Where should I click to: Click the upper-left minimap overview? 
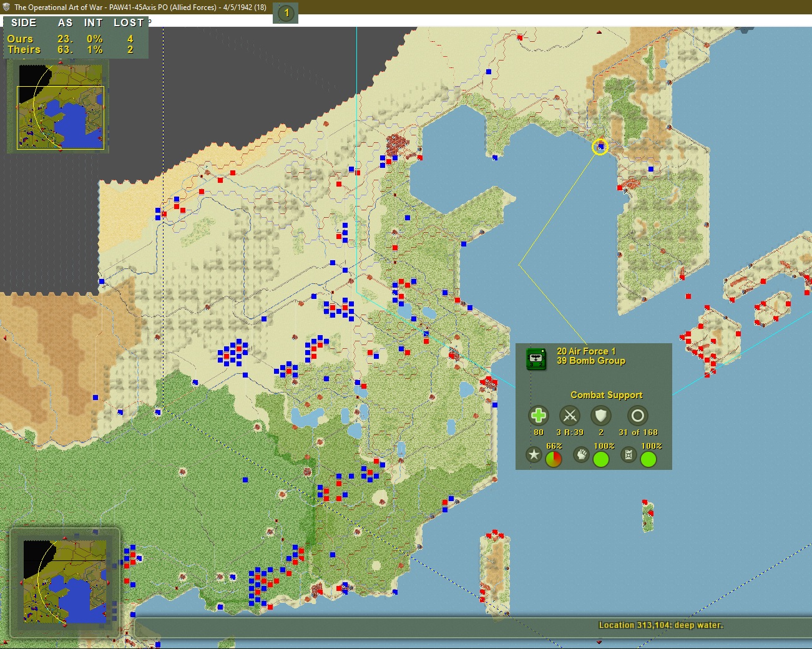click(61, 106)
